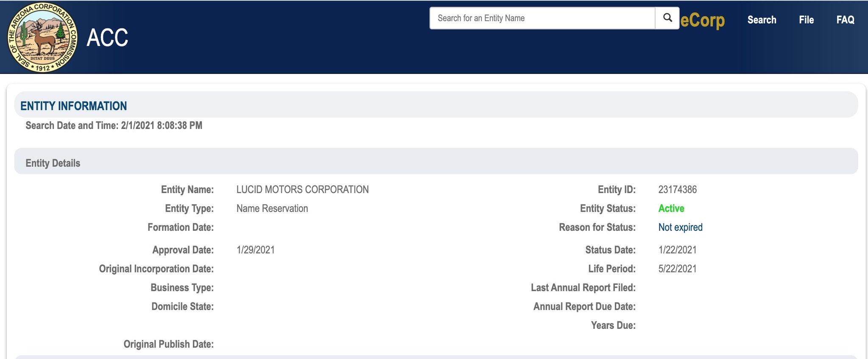Image resolution: width=868 pixels, height=359 pixels.
Task: Select the Entity ID value 23174386
Action: [677, 190]
